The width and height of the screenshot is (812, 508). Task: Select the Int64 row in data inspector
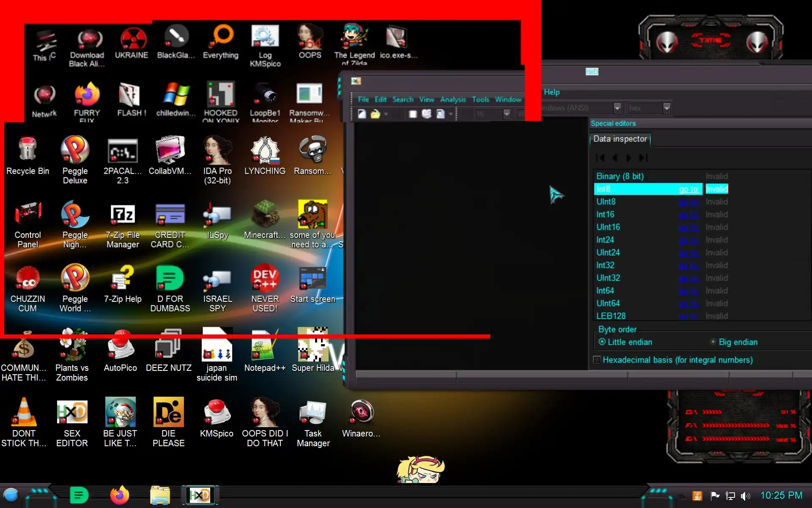click(605, 291)
